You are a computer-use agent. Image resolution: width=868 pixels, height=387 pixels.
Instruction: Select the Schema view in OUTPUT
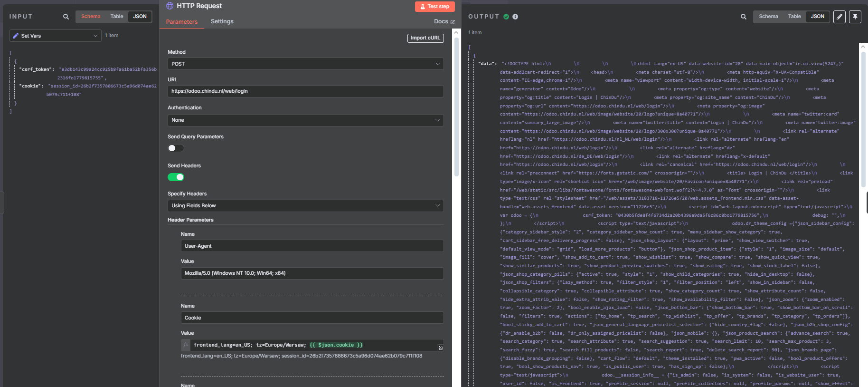point(768,17)
